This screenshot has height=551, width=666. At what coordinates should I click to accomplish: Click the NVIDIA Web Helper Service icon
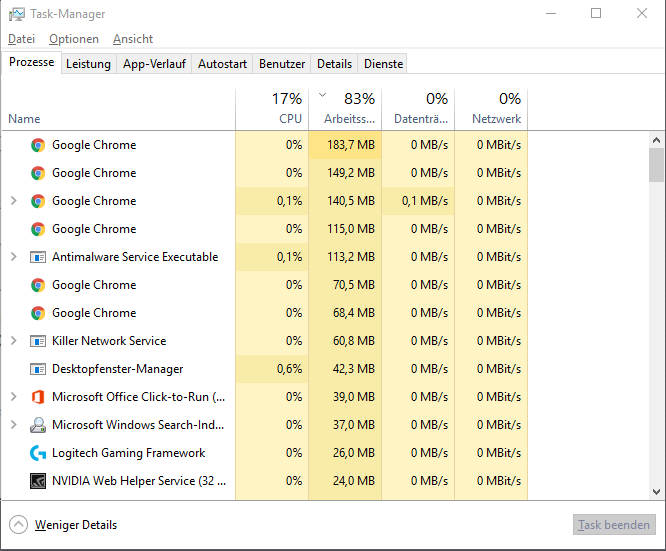[x=38, y=481]
